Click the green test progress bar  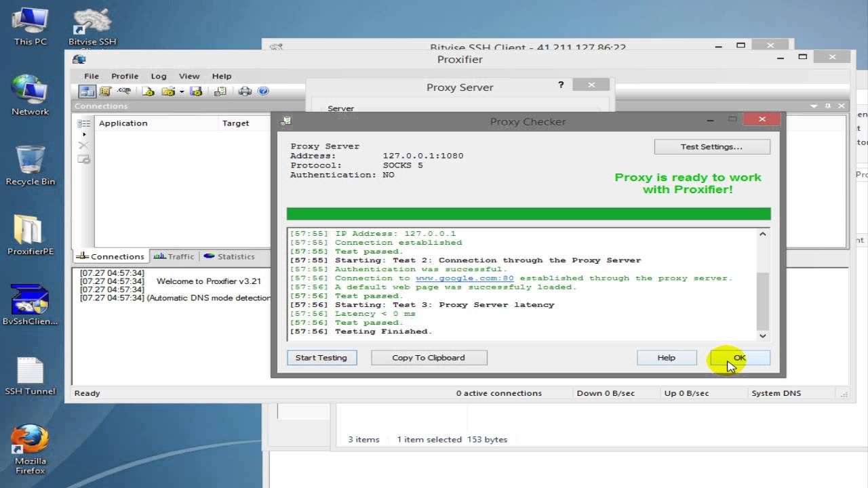point(528,214)
